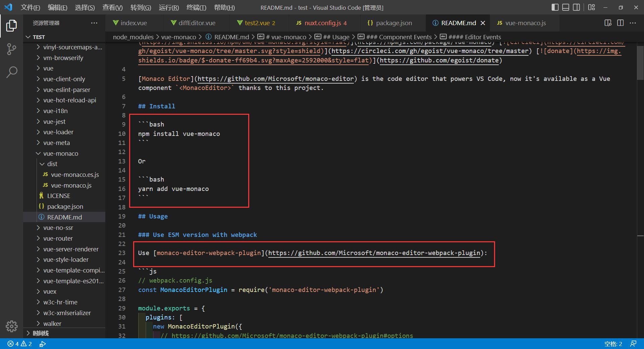Open the vue-monaco.es.js file in dist

pos(75,174)
